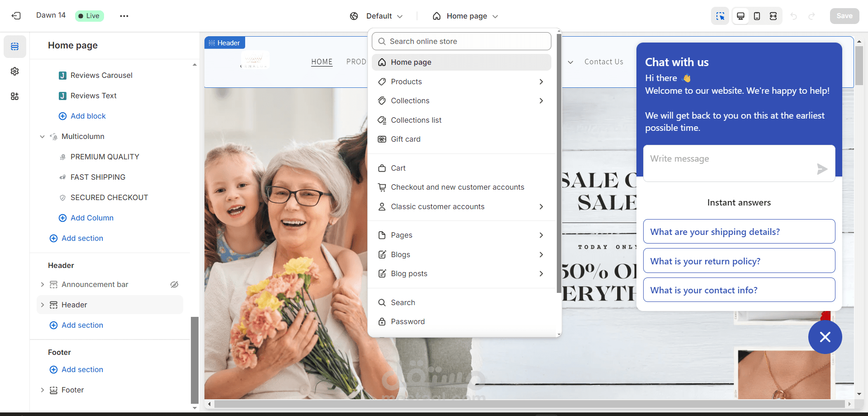Screen dimensions: 868x416
Task: Switch to fullscreen preview icon
Action: pyautogui.click(x=773, y=16)
